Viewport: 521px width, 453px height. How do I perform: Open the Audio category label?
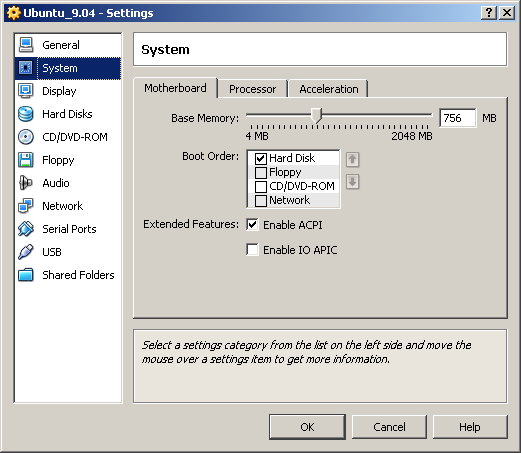pos(56,183)
